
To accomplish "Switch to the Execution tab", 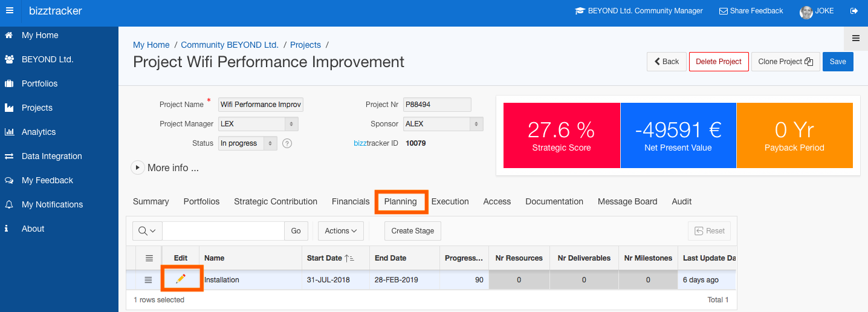I will click(x=450, y=201).
